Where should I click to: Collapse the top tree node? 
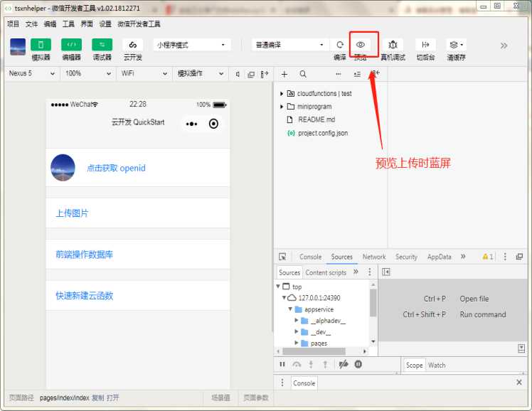coord(278,287)
